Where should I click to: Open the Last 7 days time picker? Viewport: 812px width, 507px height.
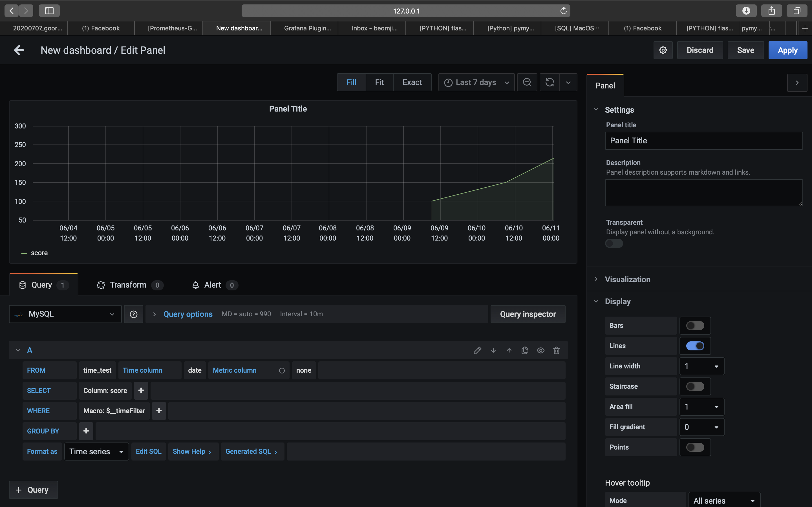(476, 82)
